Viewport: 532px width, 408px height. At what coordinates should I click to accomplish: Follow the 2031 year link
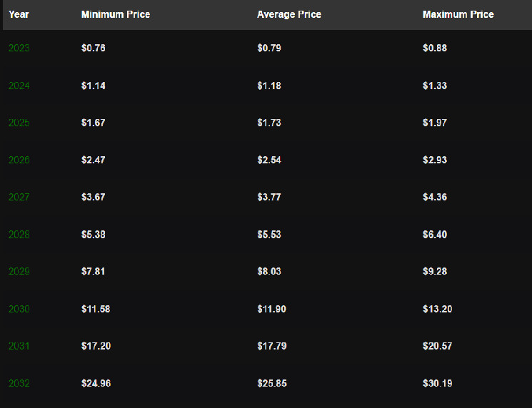point(19,346)
